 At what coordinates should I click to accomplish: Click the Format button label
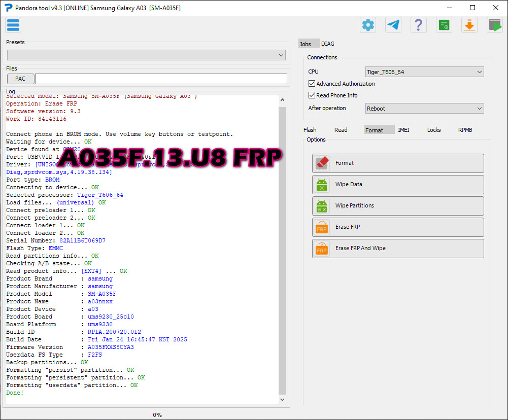coord(345,163)
